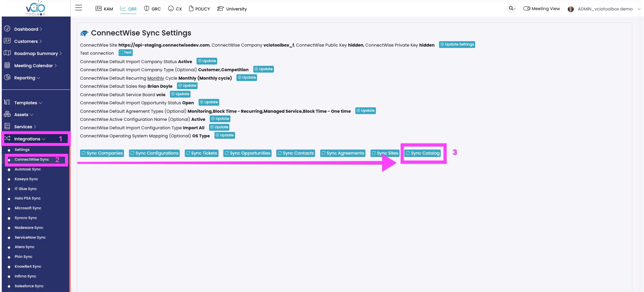Update the Default Service Board
Image resolution: width=644 pixels, height=292 pixels.
coord(180,94)
